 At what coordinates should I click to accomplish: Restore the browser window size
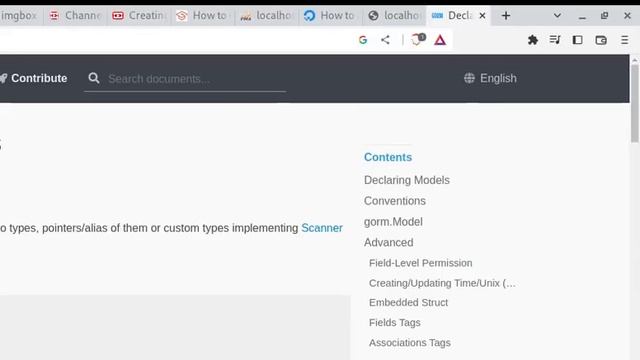(604, 16)
